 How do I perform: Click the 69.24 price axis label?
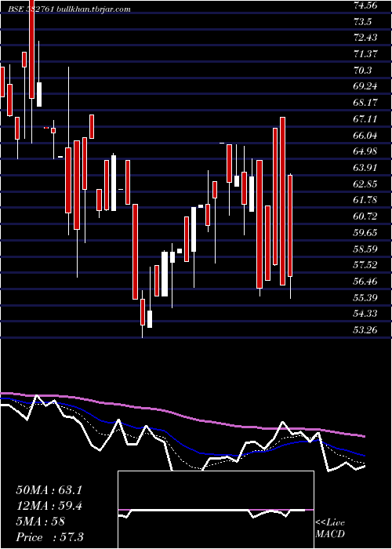tap(365, 86)
